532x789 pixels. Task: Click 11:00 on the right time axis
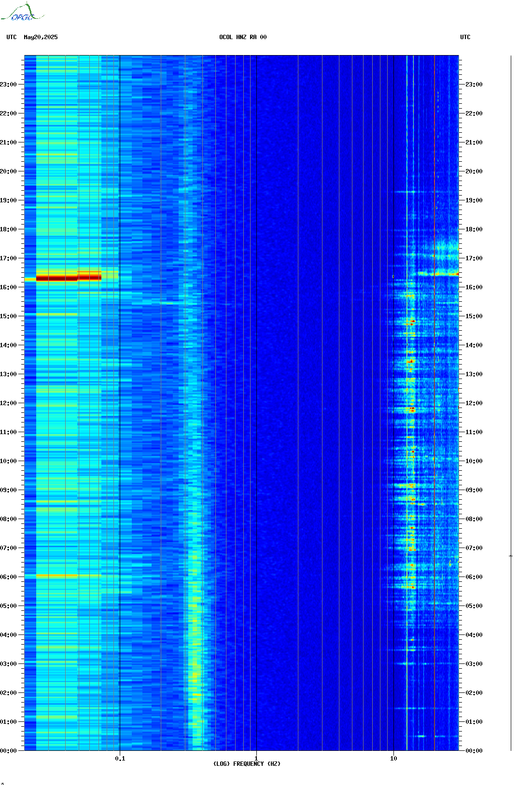[474, 432]
